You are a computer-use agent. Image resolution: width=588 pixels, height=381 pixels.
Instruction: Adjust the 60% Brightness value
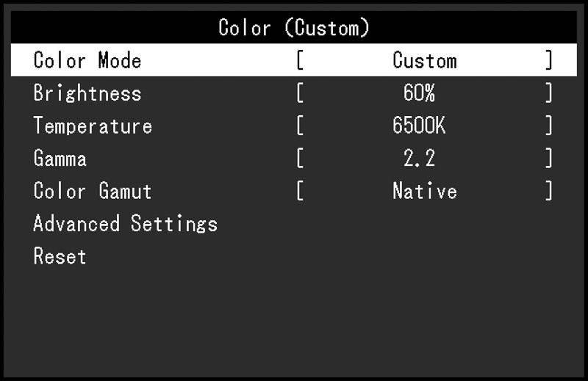click(419, 93)
